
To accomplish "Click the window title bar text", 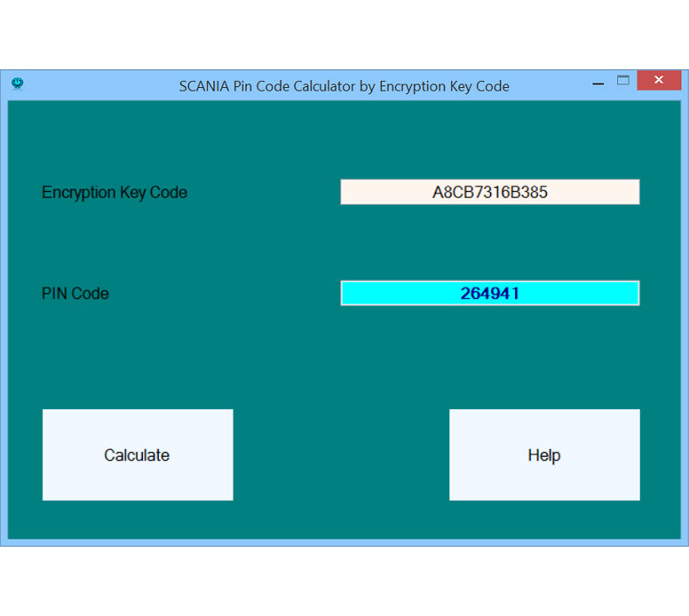I will point(344,86).
